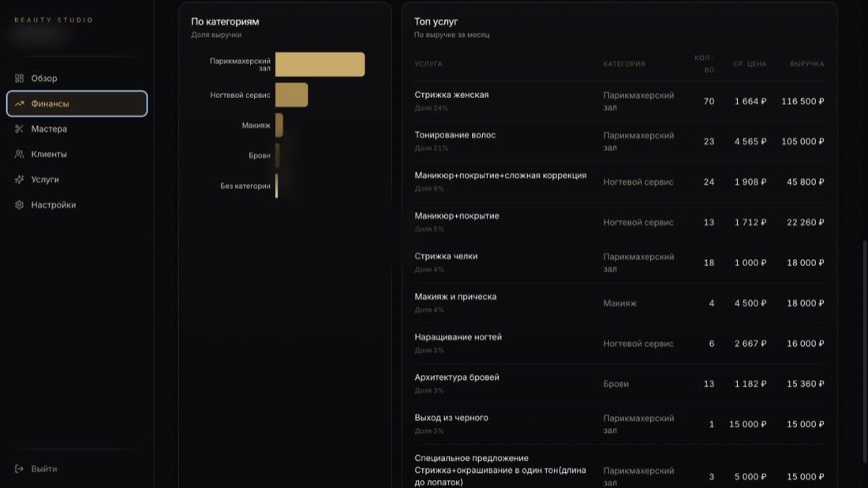Click the average price 4 565 ₽

click(x=750, y=142)
